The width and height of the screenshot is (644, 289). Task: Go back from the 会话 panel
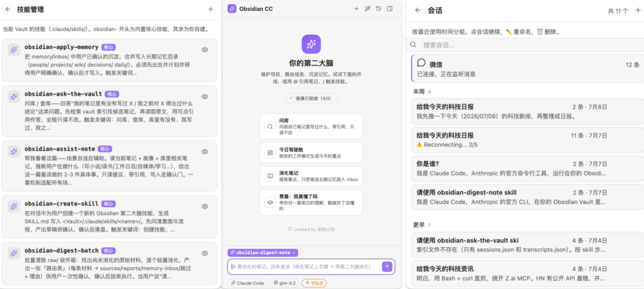pos(417,10)
